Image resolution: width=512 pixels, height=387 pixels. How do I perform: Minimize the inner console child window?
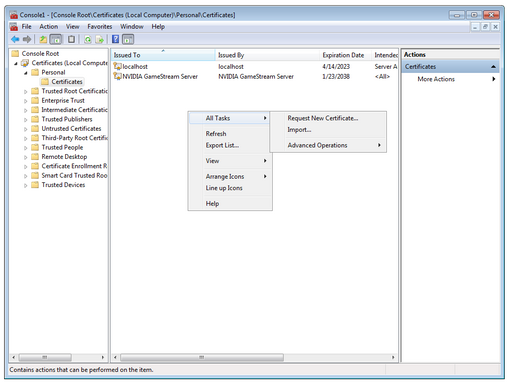(475, 27)
